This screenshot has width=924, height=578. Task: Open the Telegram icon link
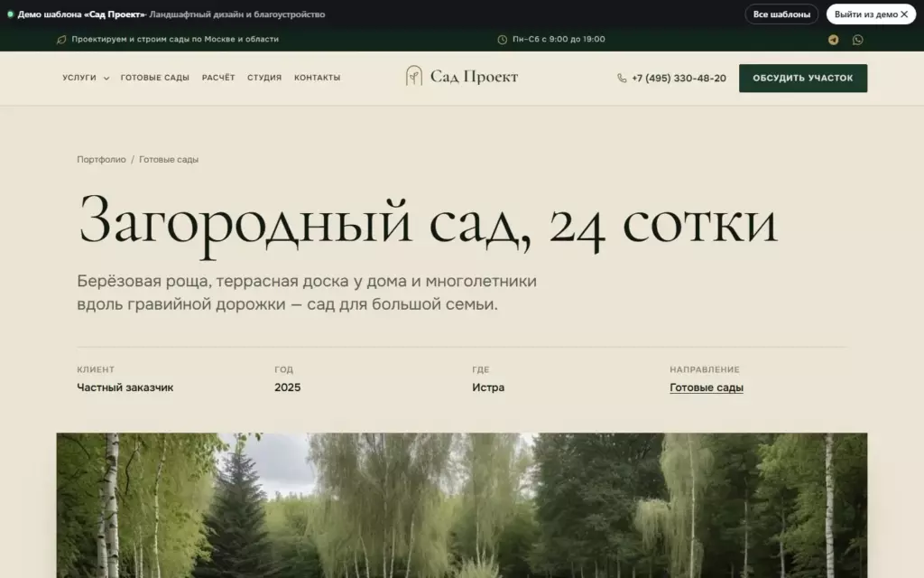click(833, 40)
